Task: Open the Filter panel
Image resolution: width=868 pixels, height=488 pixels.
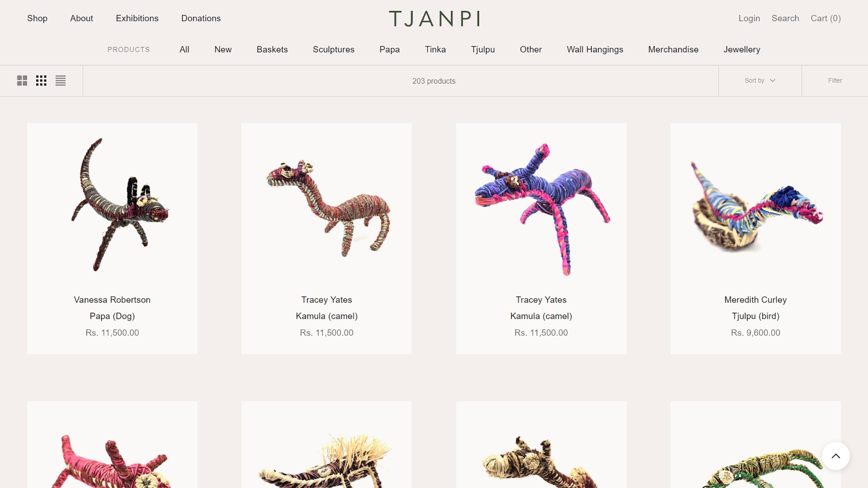Action: point(835,81)
